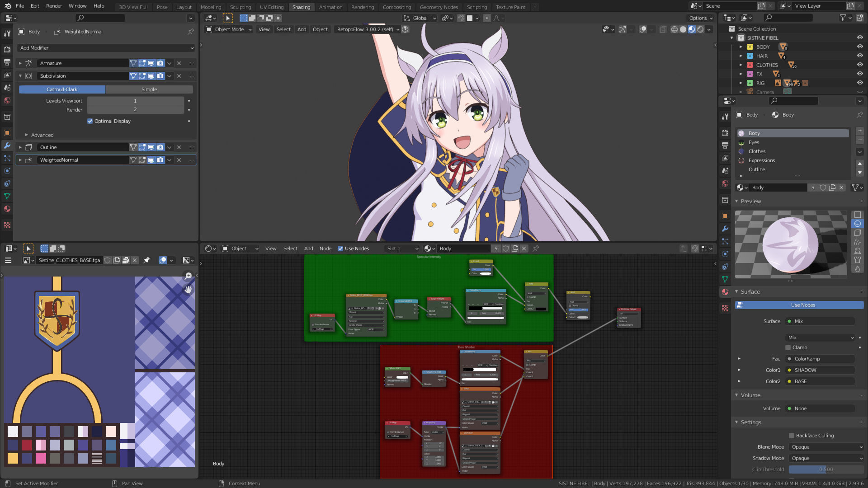Open the Object Data properties tab

click(x=7, y=196)
